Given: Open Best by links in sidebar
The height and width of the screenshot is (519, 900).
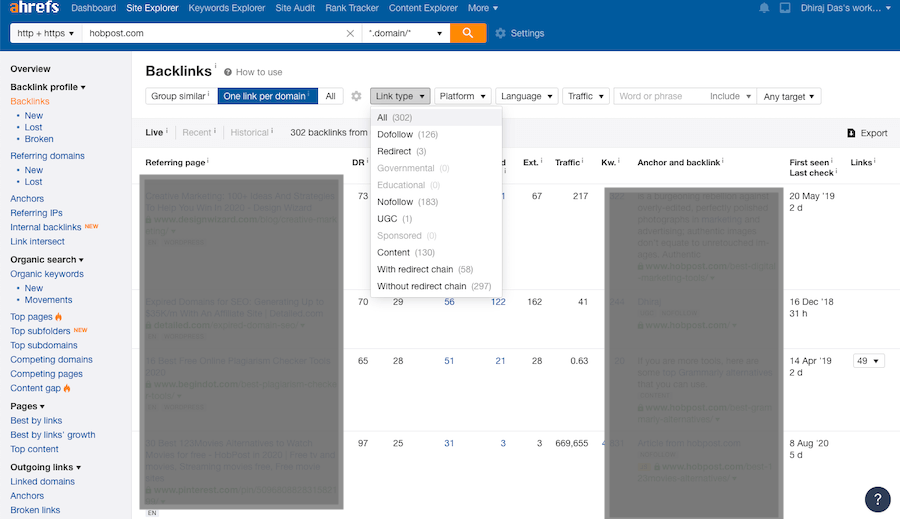Looking at the screenshot, I should coord(36,420).
